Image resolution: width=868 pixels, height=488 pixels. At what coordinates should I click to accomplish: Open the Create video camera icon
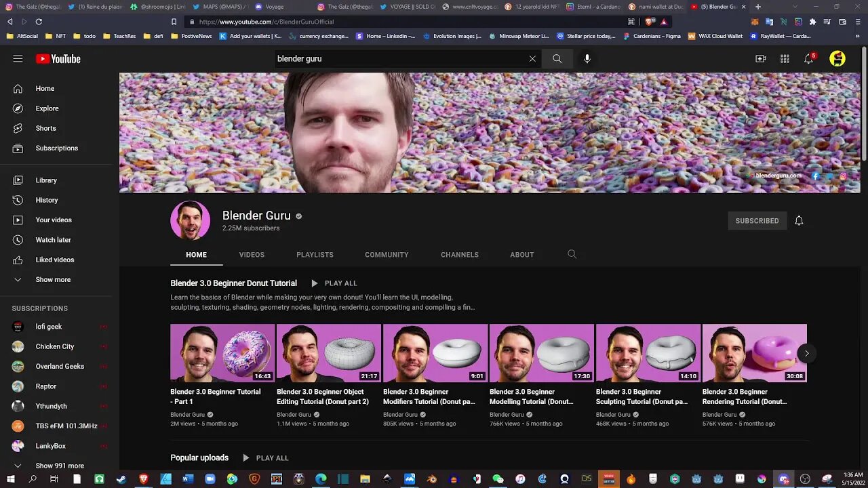coord(761,59)
